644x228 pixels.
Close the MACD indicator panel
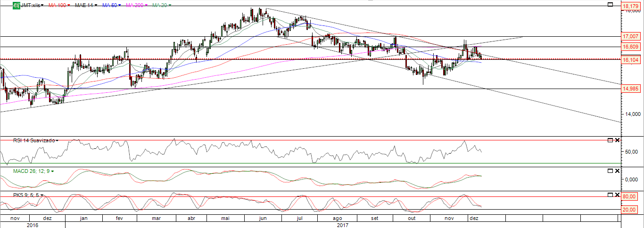[x=617, y=171]
